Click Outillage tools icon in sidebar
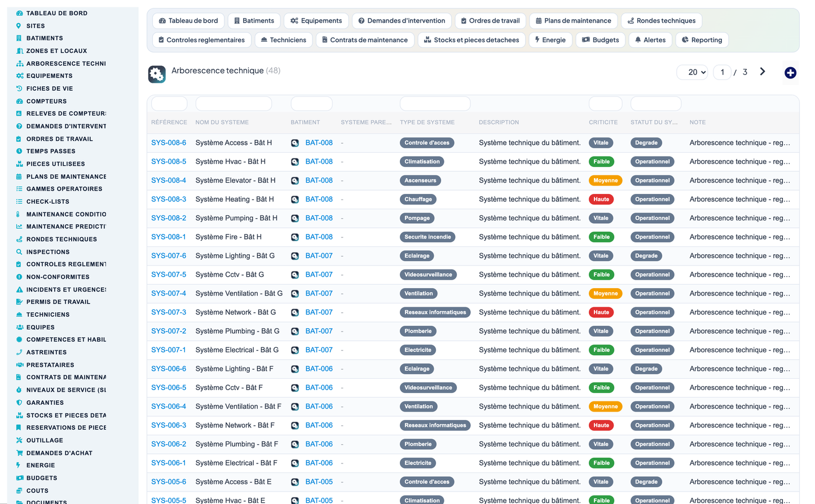 19,440
